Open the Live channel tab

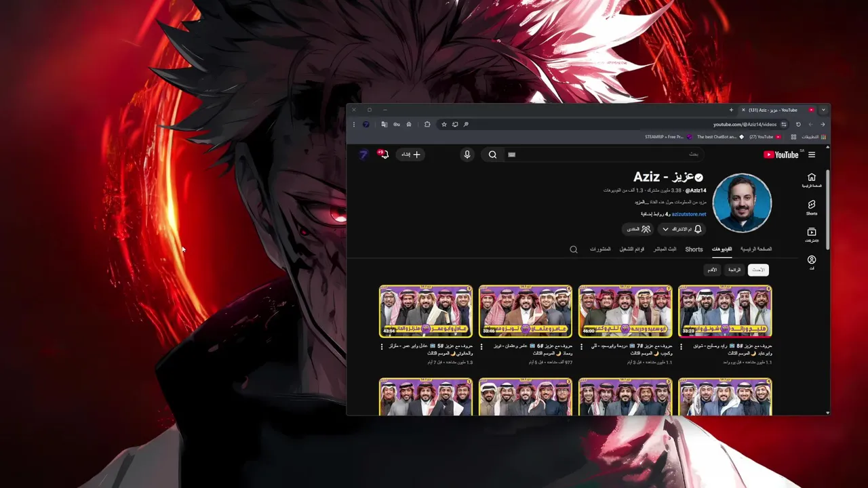point(665,249)
